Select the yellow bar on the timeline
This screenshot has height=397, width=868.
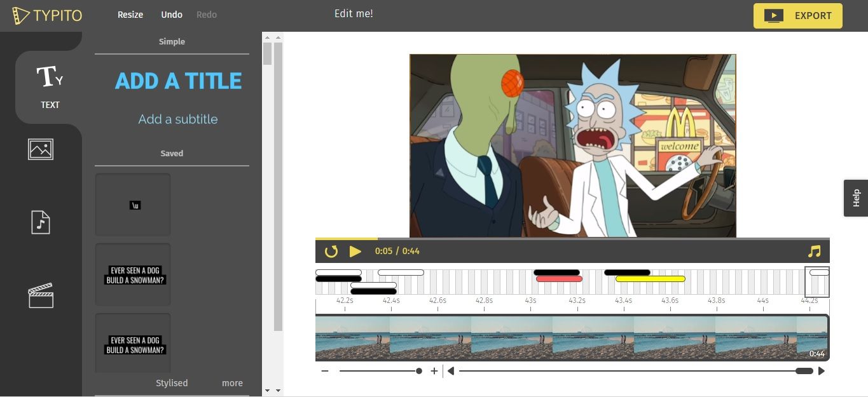coord(650,279)
